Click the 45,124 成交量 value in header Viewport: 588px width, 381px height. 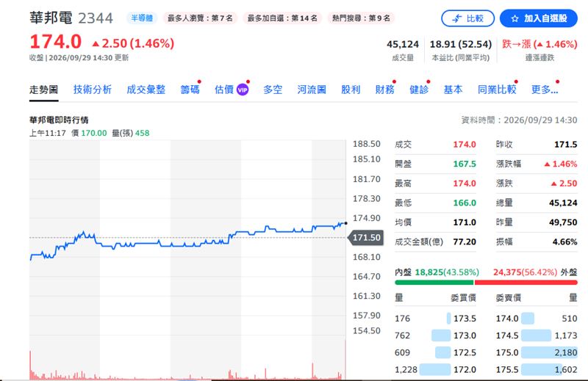click(x=403, y=44)
